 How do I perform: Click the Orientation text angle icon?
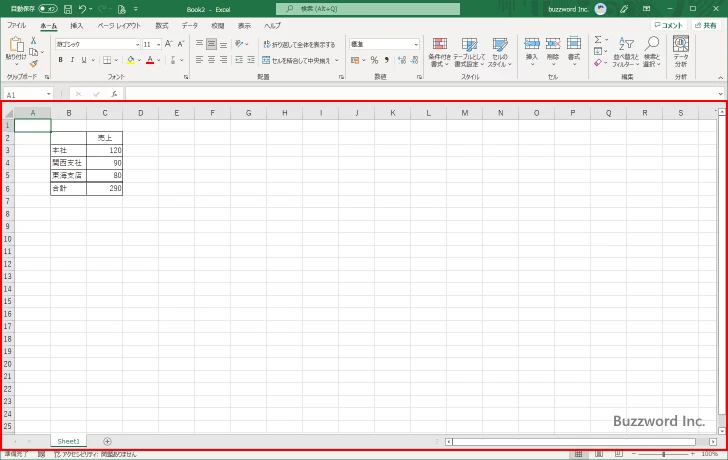pyautogui.click(x=239, y=44)
